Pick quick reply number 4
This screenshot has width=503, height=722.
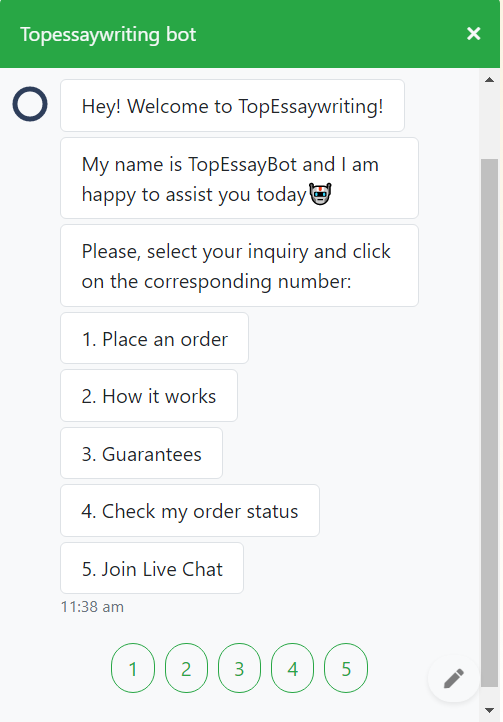[292, 668]
